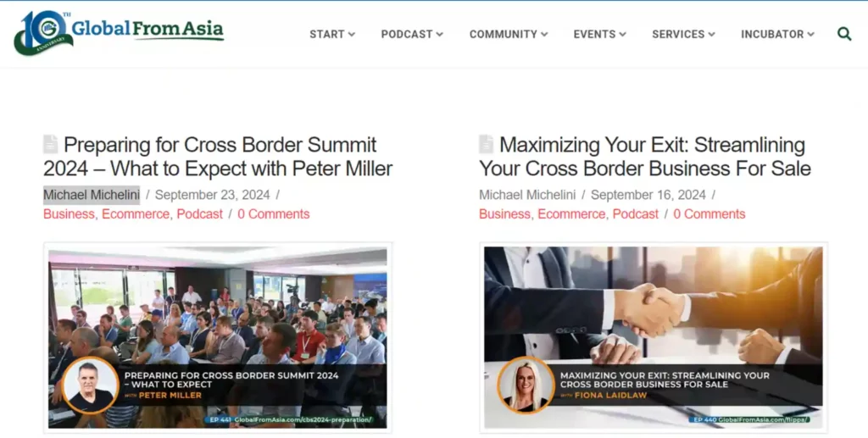Open 0 Comments link for September 16 post
868x438 pixels.
click(709, 214)
